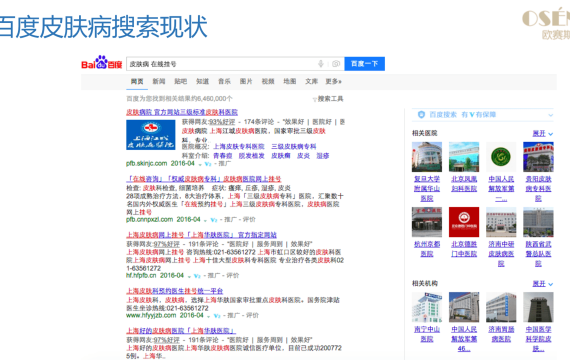Click the 湿疹 department link
The width and height of the screenshot is (570, 360).
pyautogui.click(x=322, y=156)
